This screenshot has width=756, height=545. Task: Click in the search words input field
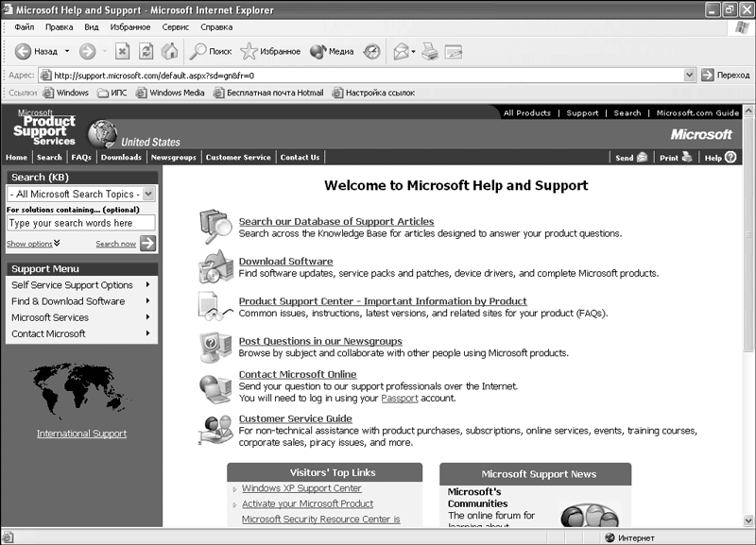click(x=81, y=223)
